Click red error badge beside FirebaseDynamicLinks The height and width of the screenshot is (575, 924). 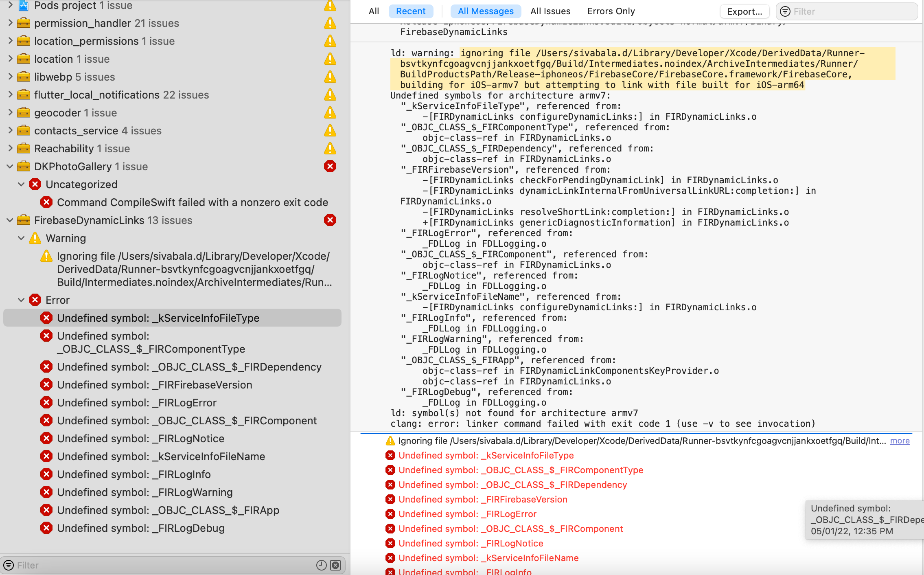(330, 220)
